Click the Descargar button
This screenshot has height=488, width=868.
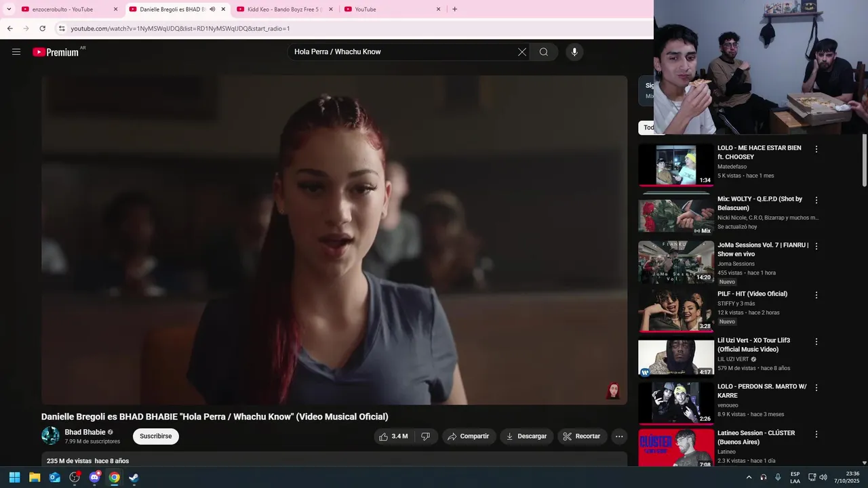527,436
